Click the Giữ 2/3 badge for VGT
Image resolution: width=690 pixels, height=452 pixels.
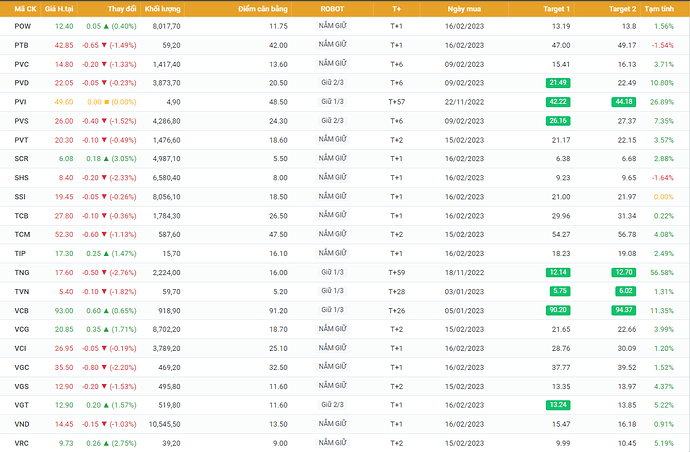tap(333, 406)
